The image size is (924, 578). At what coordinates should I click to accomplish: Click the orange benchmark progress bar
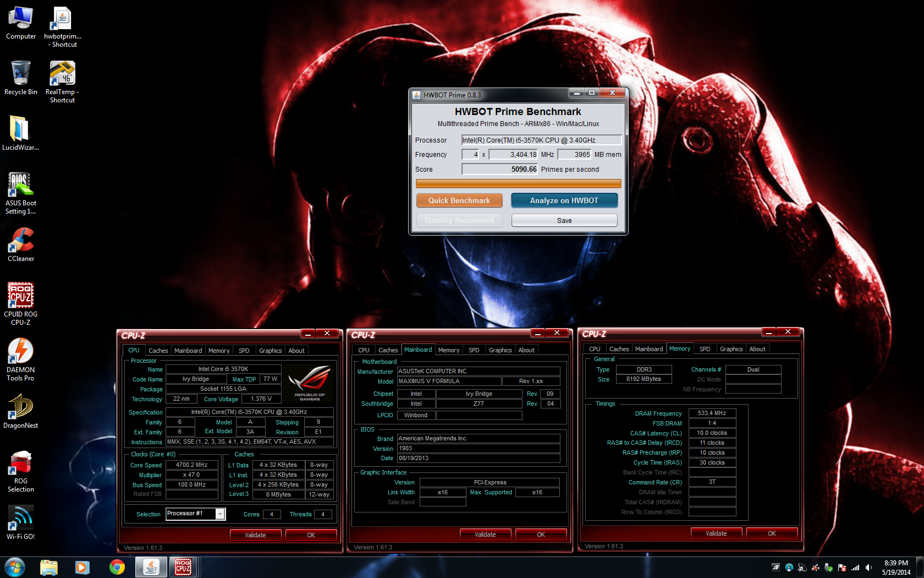click(518, 184)
